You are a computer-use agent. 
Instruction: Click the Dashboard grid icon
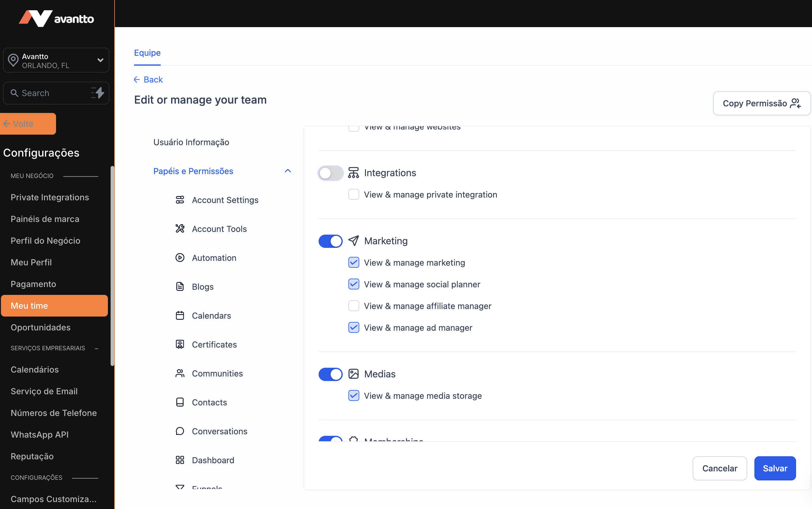180,460
